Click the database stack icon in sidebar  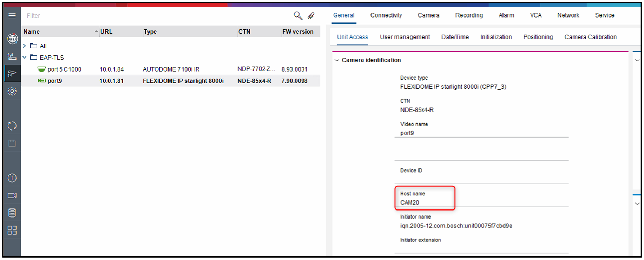(x=12, y=213)
